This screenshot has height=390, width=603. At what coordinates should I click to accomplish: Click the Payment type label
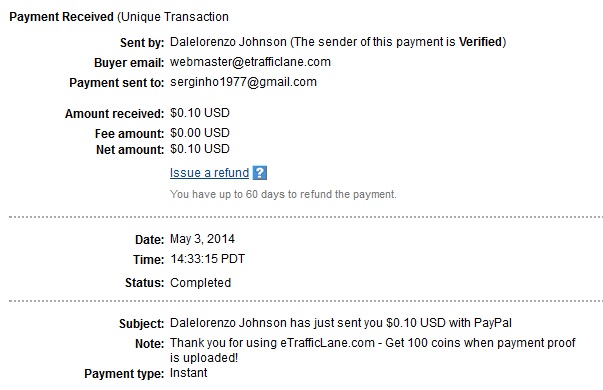(x=124, y=373)
